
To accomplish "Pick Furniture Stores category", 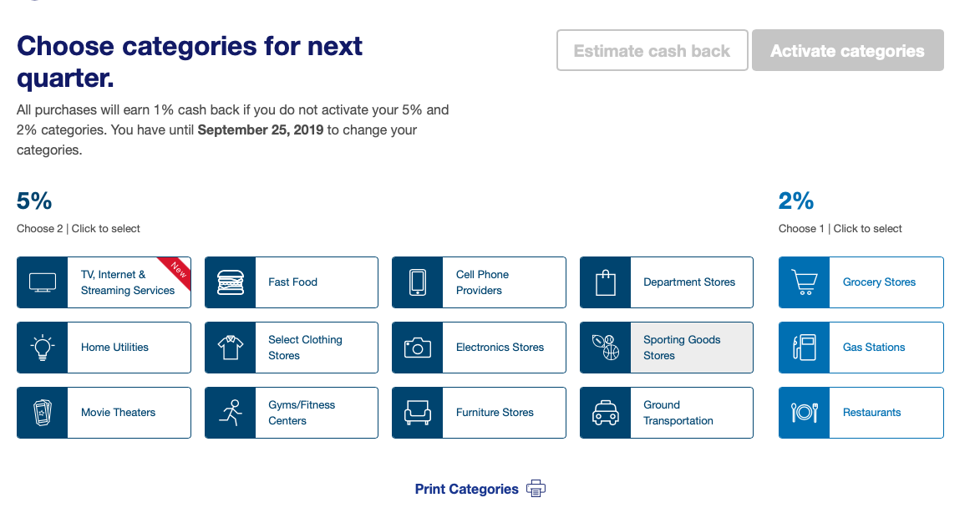I will tap(479, 413).
